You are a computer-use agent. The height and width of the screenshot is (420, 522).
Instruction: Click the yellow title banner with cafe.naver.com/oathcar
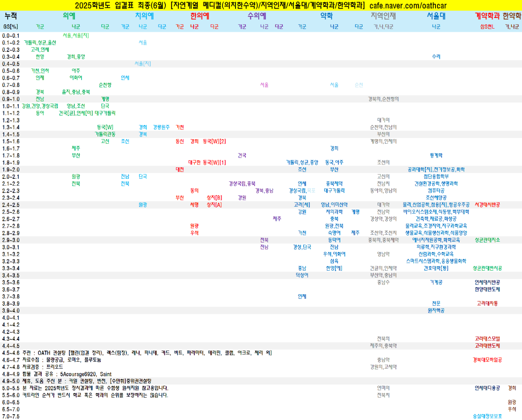tap(261, 5)
